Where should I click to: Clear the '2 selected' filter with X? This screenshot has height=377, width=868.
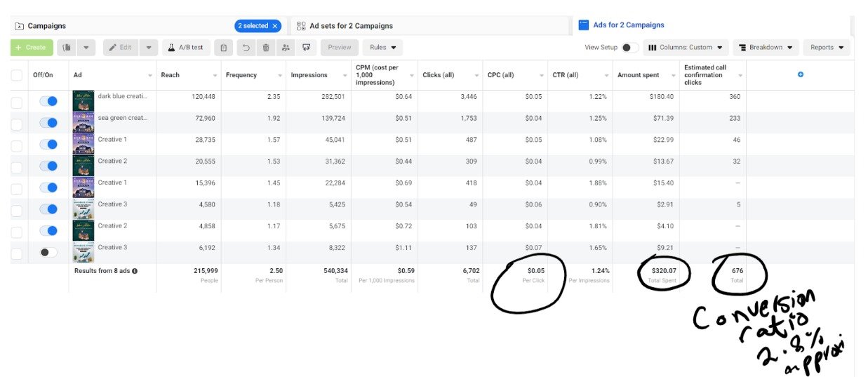coord(275,26)
